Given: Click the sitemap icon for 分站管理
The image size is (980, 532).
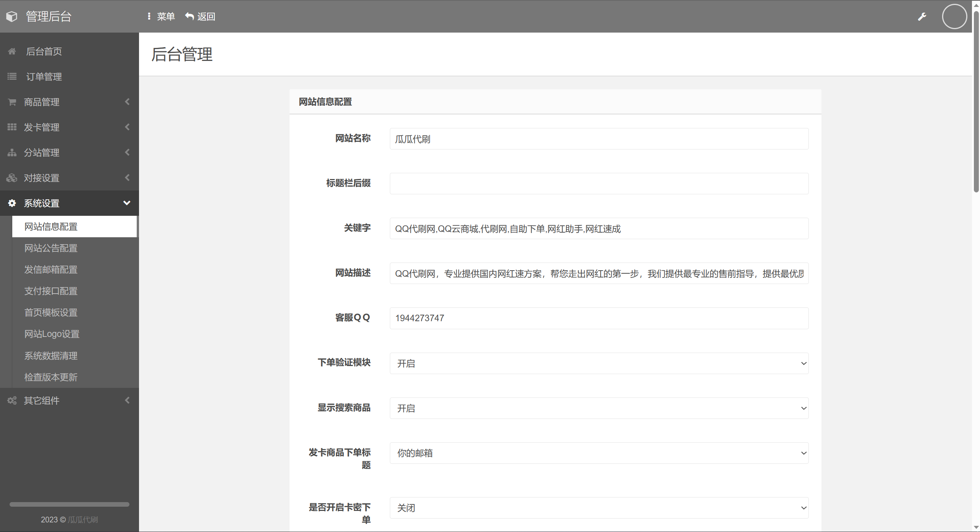Looking at the screenshot, I should click(12, 153).
